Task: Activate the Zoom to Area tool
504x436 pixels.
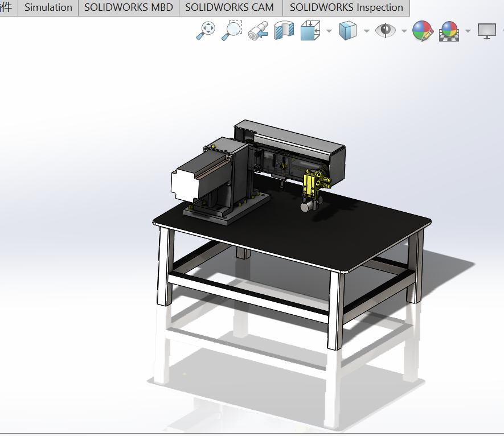Action: tap(232, 31)
